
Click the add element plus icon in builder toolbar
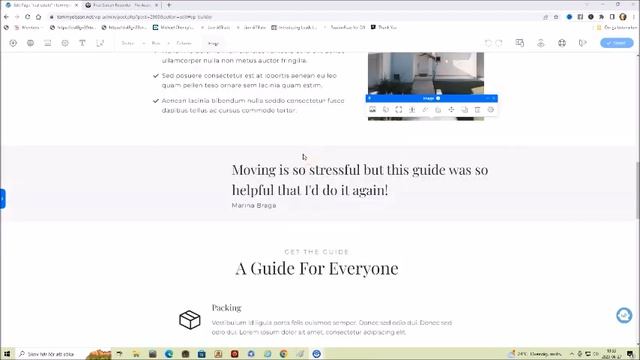[x=13, y=43]
